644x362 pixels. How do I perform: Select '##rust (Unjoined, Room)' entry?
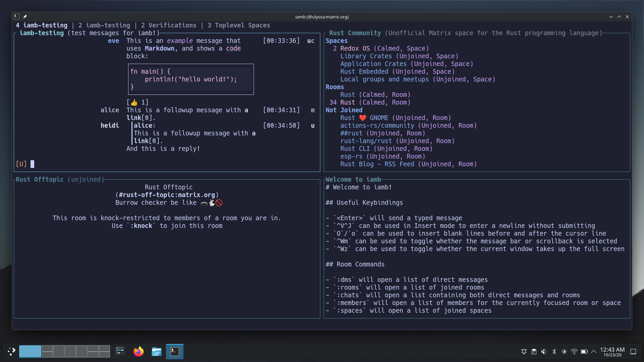383,133
